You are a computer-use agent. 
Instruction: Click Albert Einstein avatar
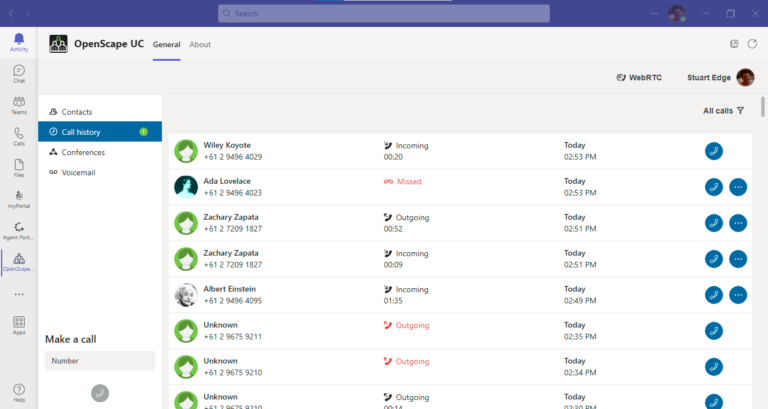[186, 295]
